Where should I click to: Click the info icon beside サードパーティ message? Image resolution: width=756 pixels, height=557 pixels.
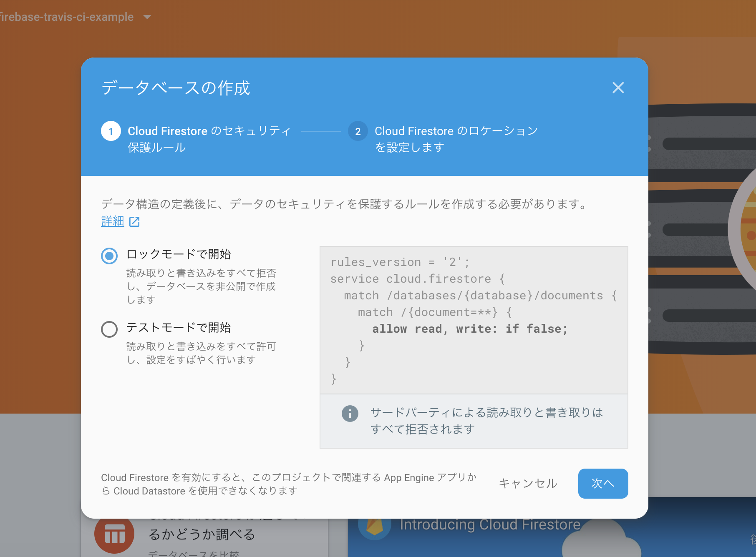(350, 414)
